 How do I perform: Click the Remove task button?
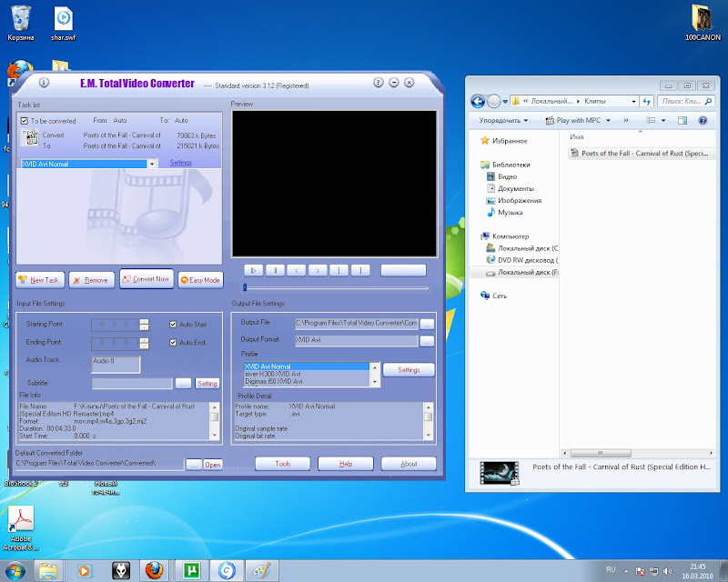tap(91, 280)
